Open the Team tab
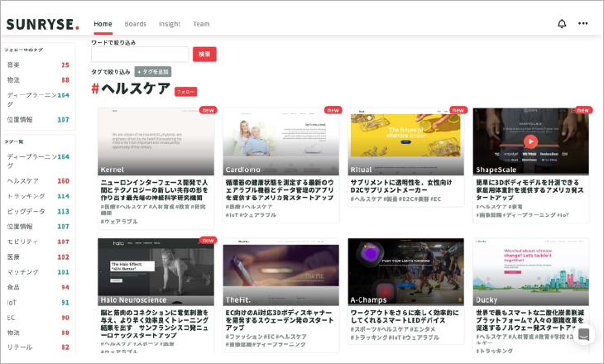The width and height of the screenshot is (604, 364). (201, 24)
